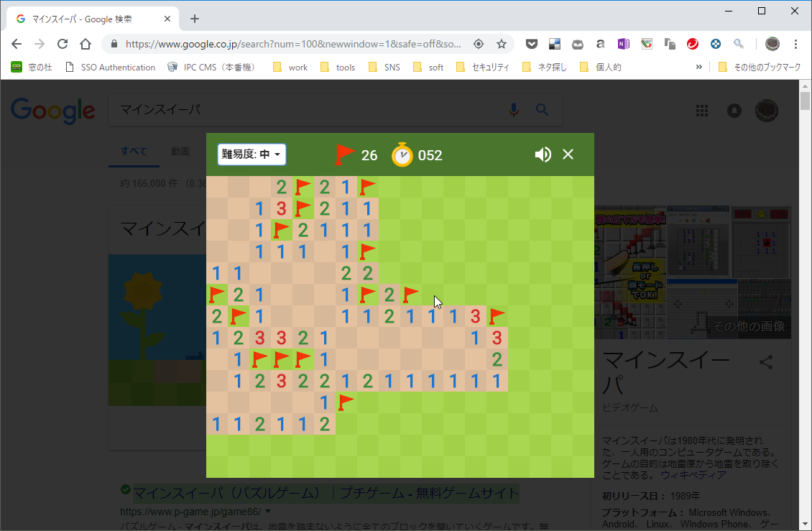Select the すべて search tab

point(134,152)
